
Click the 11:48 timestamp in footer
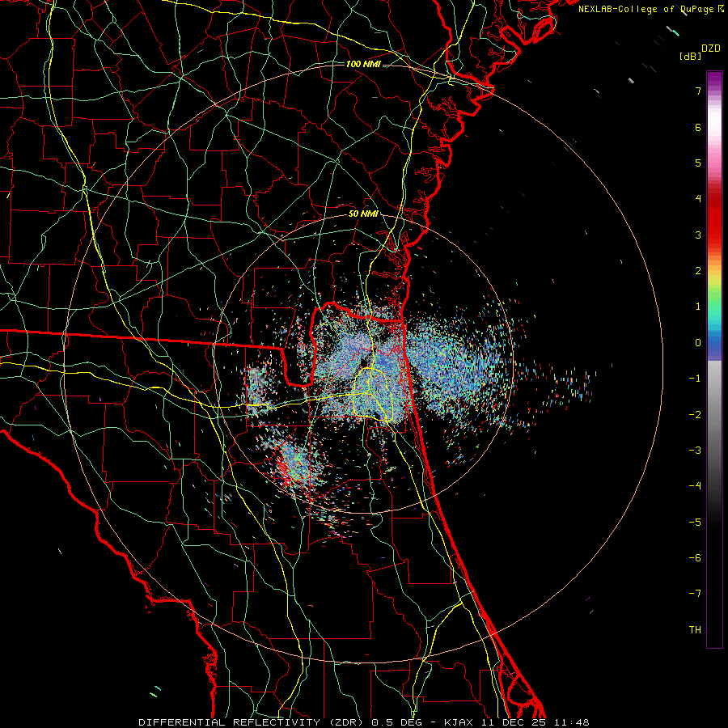point(572,722)
